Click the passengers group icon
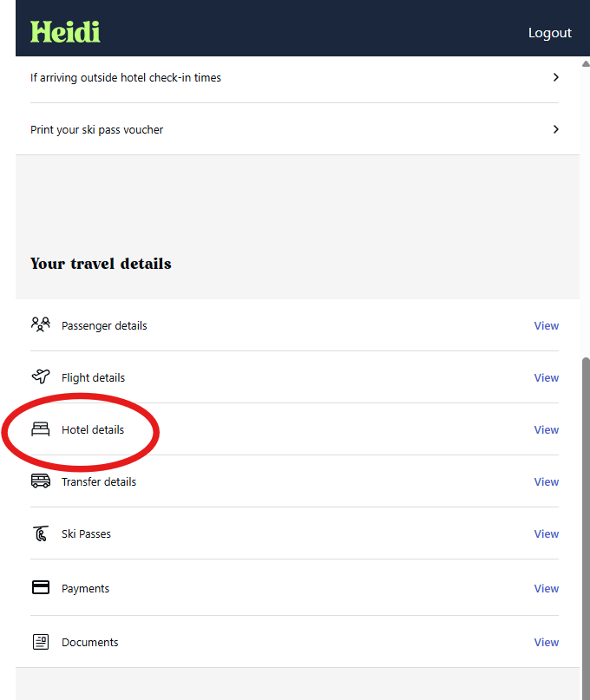The height and width of the screenshot is (700, 590). (x=41, y=324)
